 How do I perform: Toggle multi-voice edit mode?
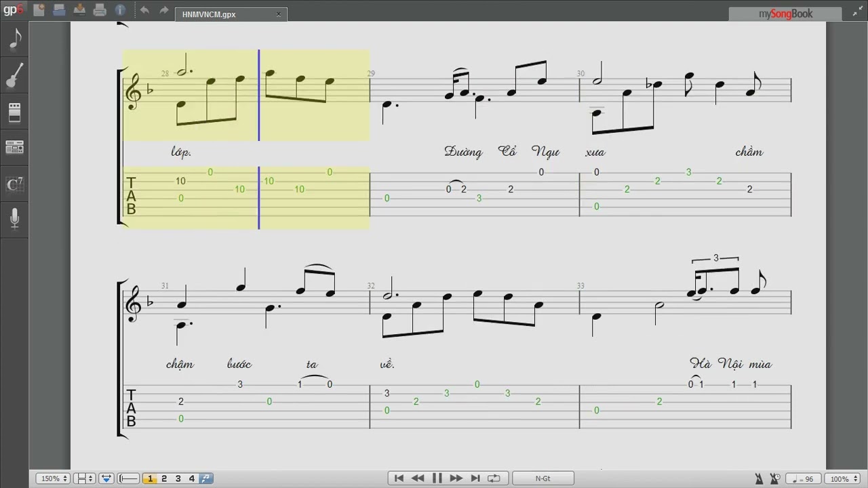[205, 479]
